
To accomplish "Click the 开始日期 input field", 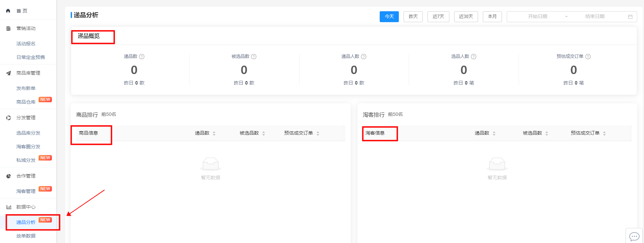I will coord(537,17).
